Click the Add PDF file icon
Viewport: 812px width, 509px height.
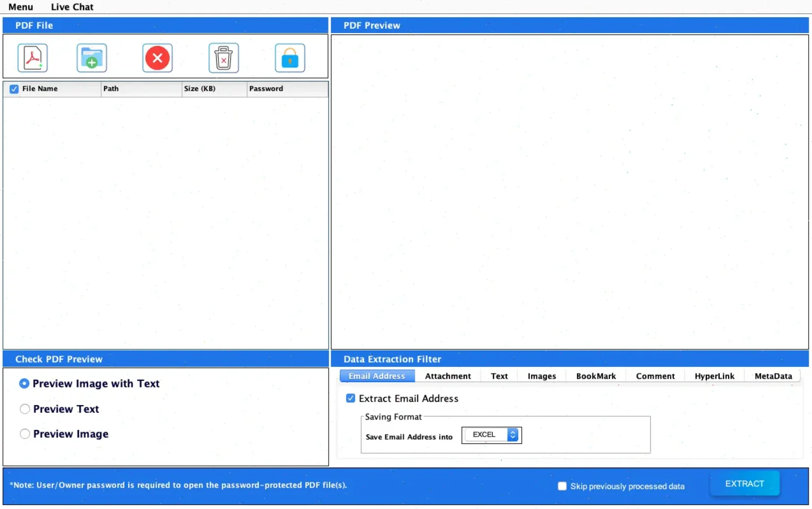33,58
